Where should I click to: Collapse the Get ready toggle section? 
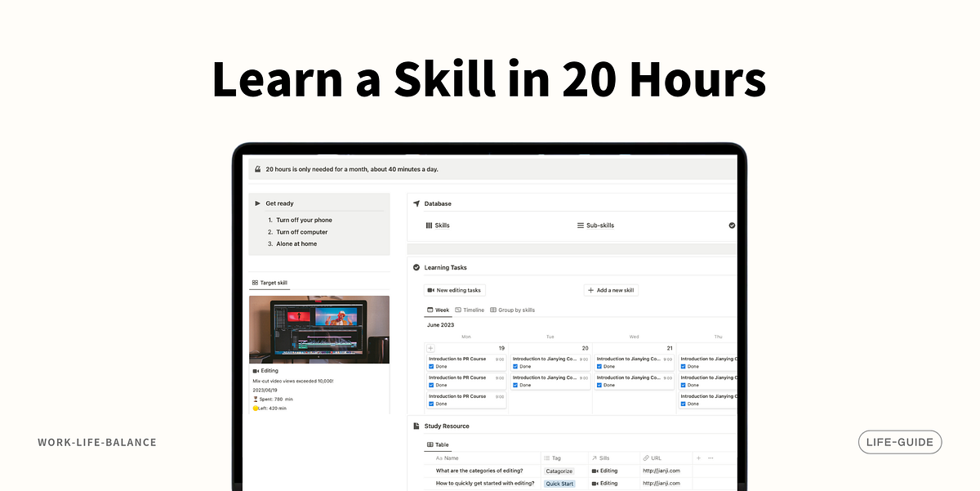click(259, 203)
